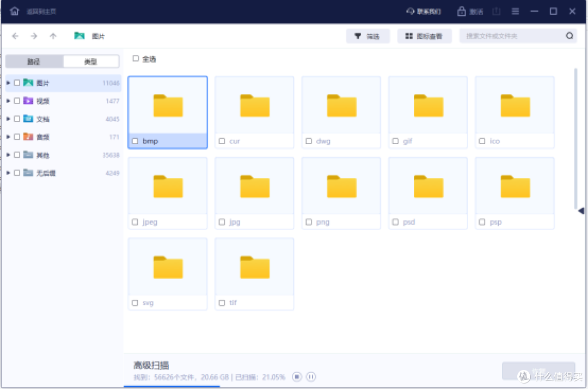The height and width of the screenshot is (389, 588).
Task: Go up one folder level
Action: tap(53, 36)
